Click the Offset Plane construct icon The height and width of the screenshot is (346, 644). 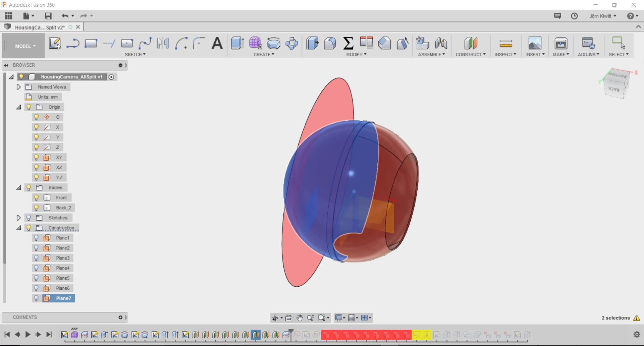point(471,43)
